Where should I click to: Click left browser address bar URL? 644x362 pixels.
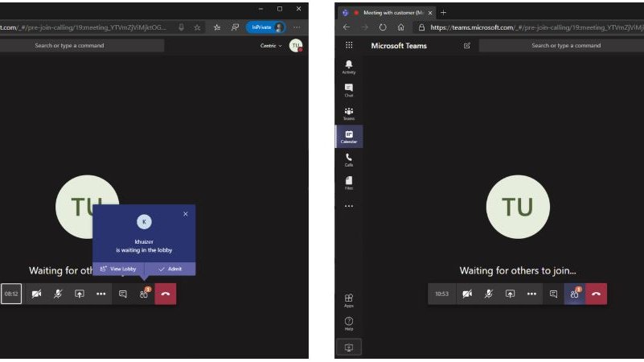coord(84,27)
